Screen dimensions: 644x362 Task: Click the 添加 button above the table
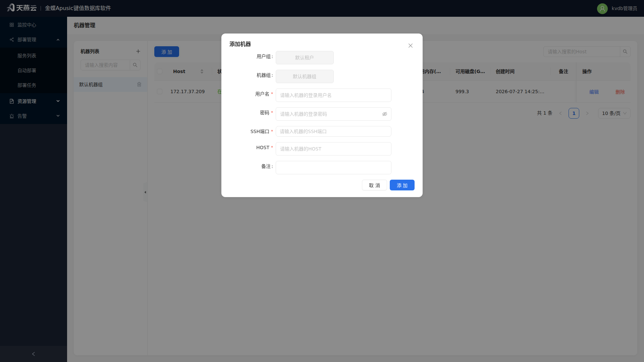coord(167,52)
